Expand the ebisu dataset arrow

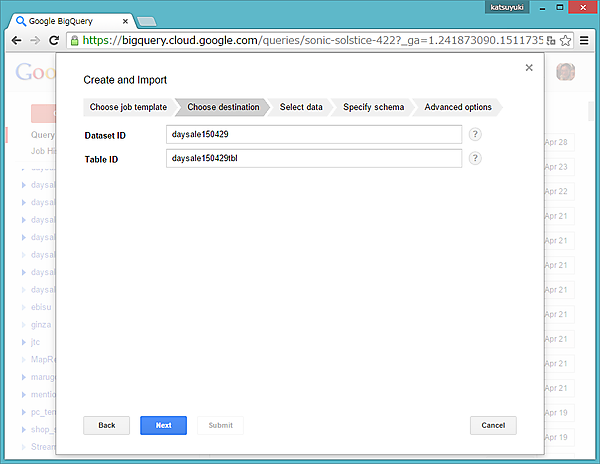tap(24, 307)
